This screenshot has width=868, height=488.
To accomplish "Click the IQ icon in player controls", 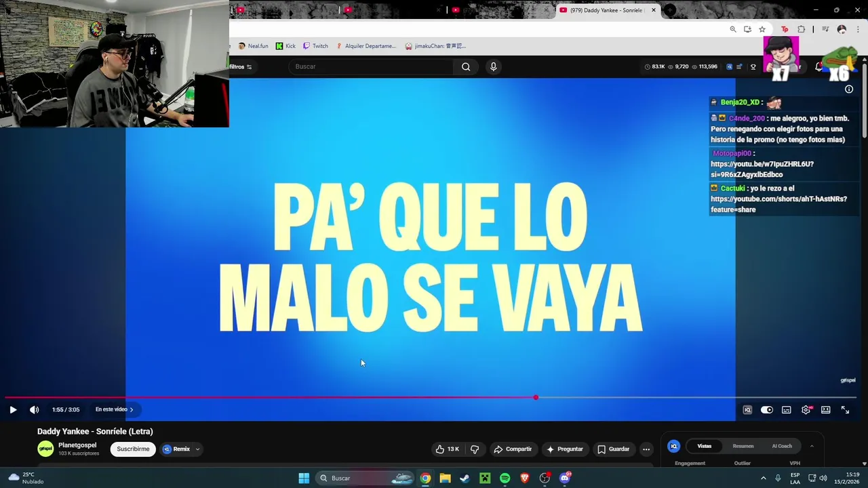I will pyautogui.click(x=747, y=410).
